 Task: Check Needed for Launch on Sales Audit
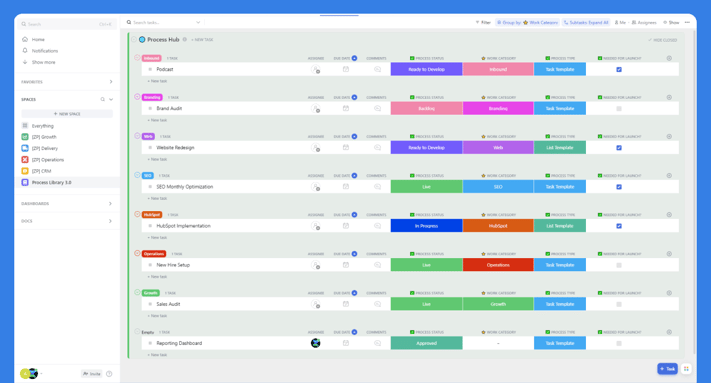(x=619, y=304)
